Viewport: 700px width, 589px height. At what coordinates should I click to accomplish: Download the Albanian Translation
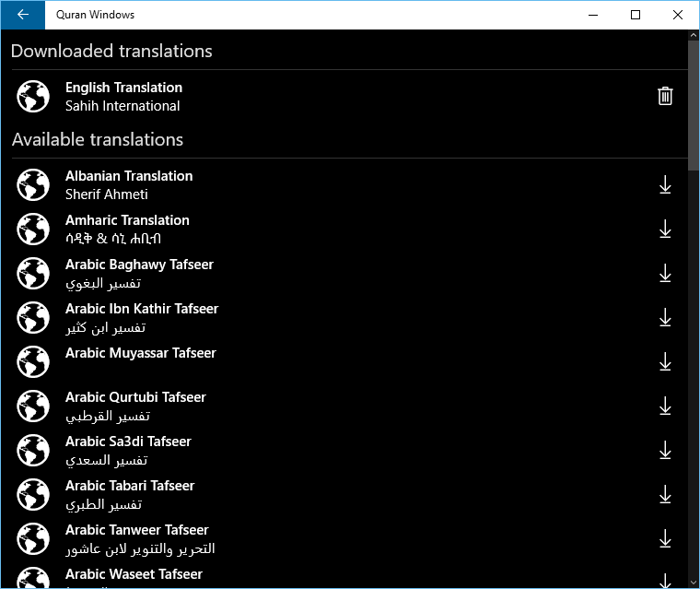pos(665,185)
